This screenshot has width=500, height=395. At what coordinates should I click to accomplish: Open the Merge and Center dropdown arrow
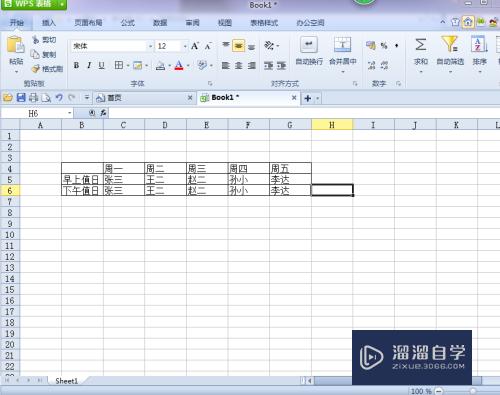click(343, 72)
